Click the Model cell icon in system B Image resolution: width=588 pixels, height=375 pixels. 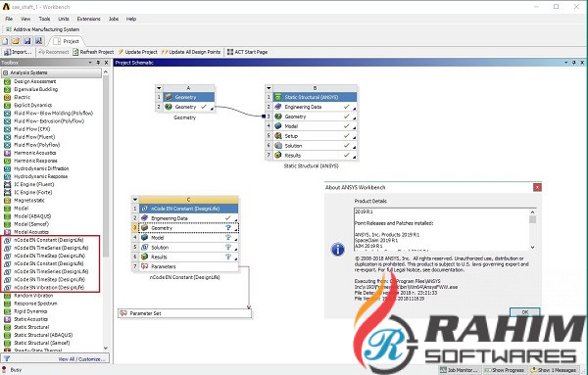click(x=278, y=126)
